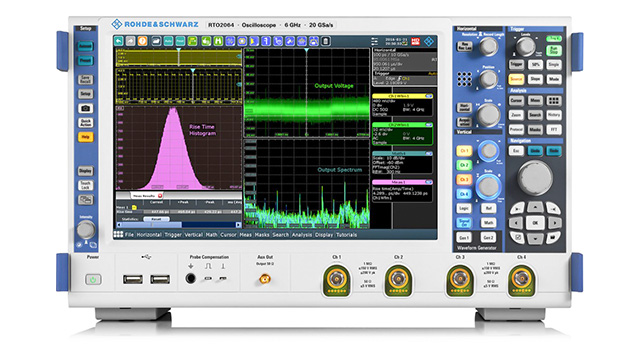640x360 pixels.
Task: Push the 50% trigger level key
Action: coord(535,64)
